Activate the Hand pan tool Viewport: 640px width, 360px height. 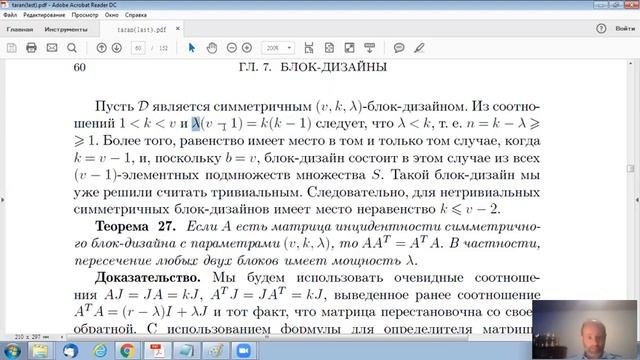point(212,48)
